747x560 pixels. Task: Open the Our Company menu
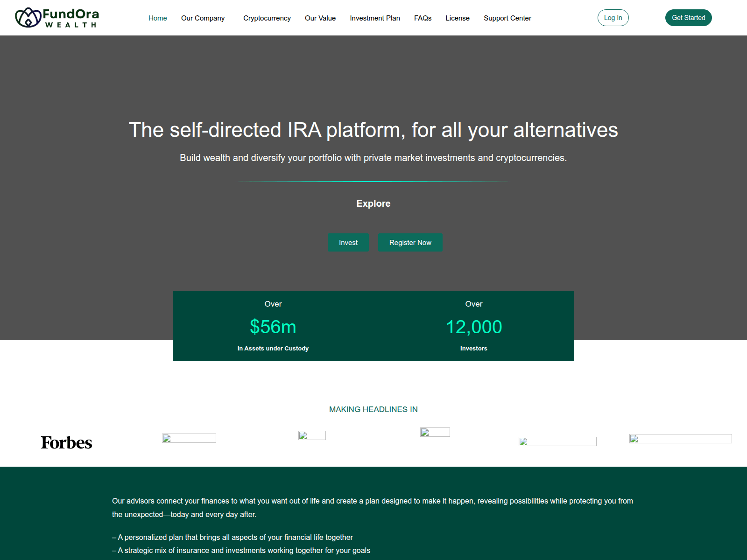click(203, 18)
